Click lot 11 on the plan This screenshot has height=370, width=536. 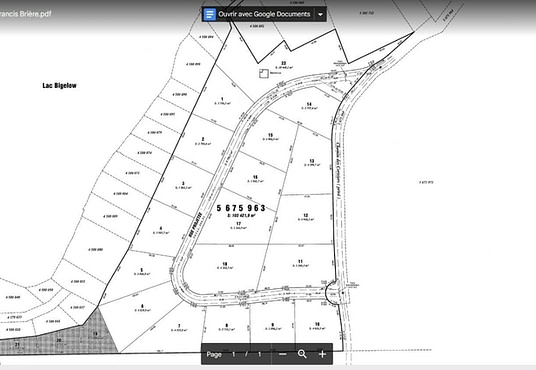300,262
